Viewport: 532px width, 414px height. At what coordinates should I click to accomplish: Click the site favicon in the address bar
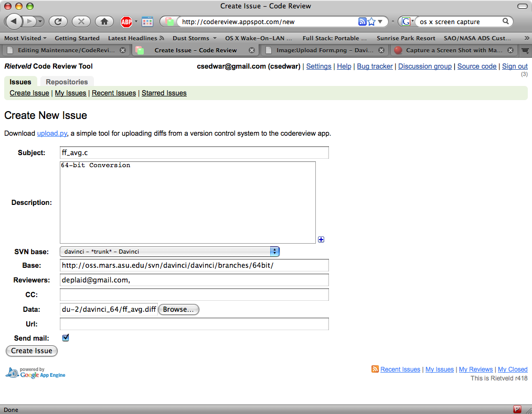point(169,21)
